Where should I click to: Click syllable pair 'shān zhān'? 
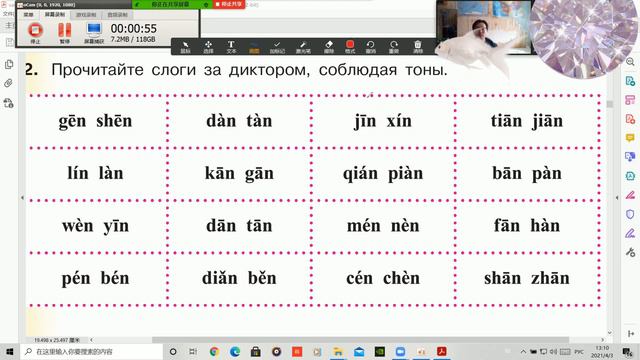(x=527, y=278)
